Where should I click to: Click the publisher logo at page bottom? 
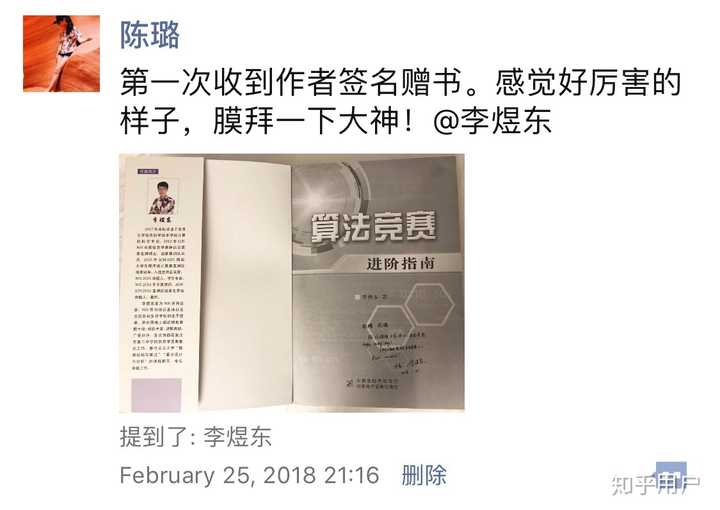(x=372, y=383)
